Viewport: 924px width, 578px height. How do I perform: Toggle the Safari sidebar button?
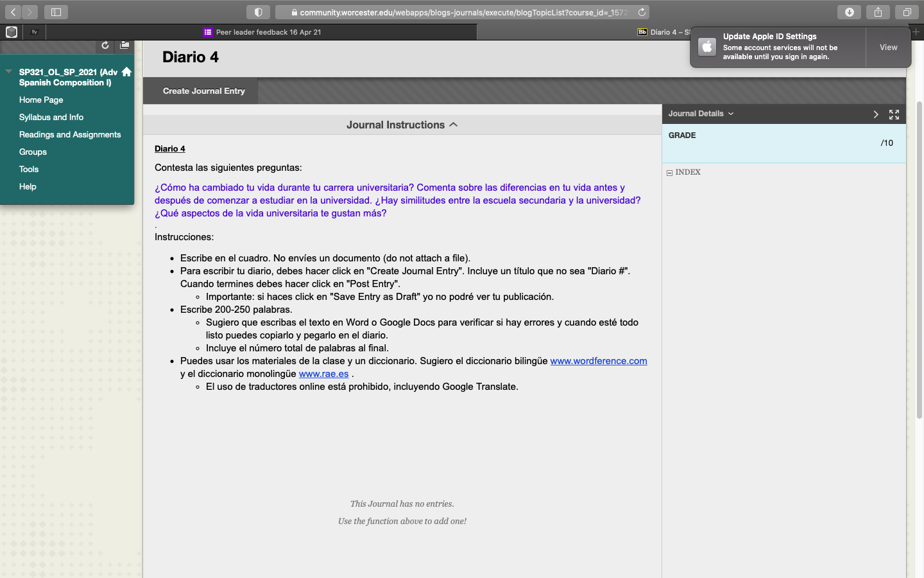pos(56,12)
